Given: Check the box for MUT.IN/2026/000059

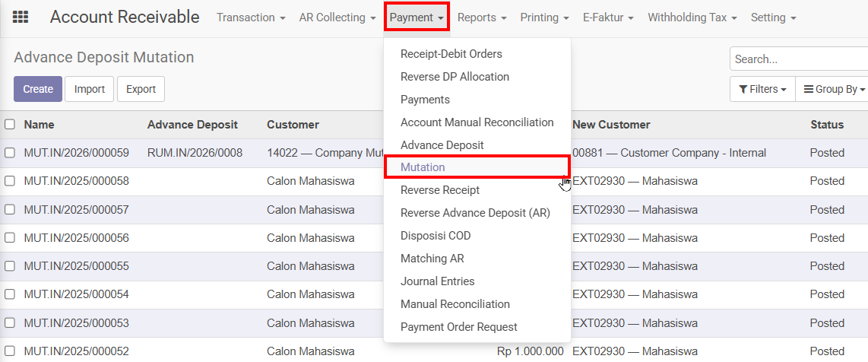Looking at the screenshot, I should 10,153.
